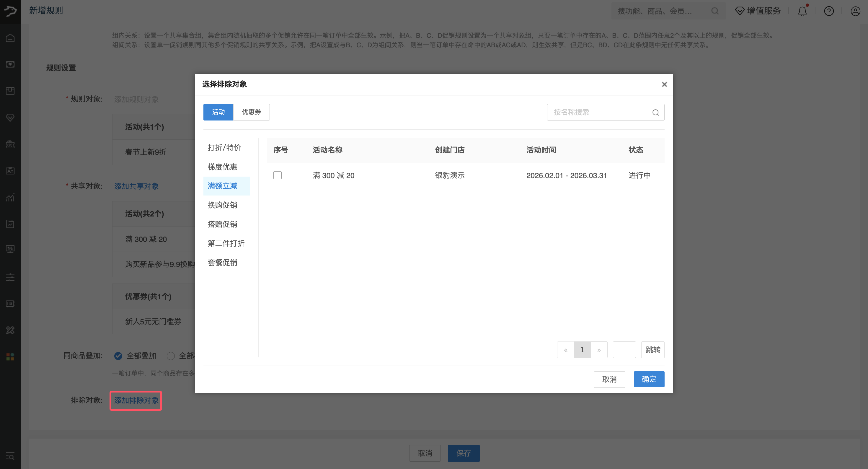Select the 满额立减 category
Viewport: 868px width, 469px height.
226,186
